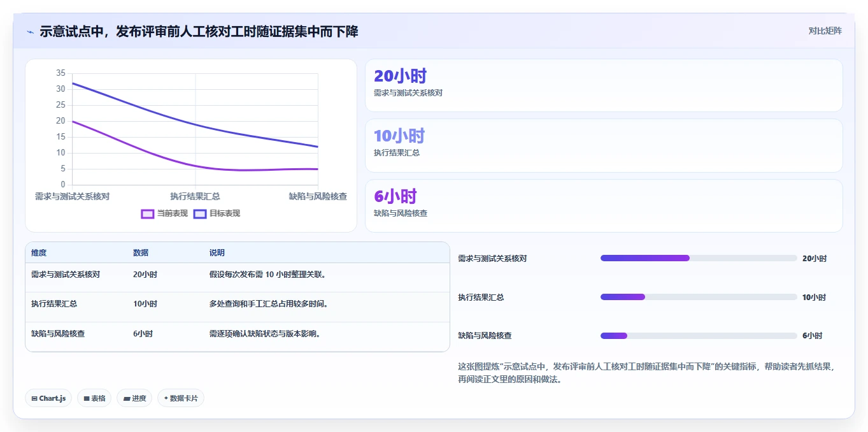Click chart y-axis value 35
The width and height of the screenshot is (868, 432).
coord(60,73)
